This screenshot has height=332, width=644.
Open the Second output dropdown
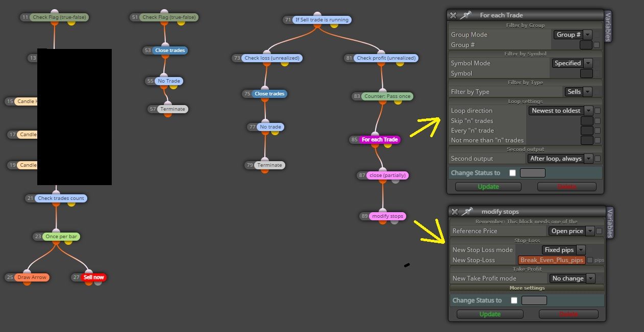(x=560, y=159)
